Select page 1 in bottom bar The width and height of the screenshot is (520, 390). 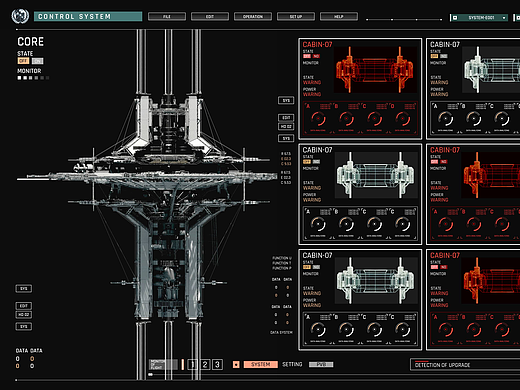click(192, 364)
